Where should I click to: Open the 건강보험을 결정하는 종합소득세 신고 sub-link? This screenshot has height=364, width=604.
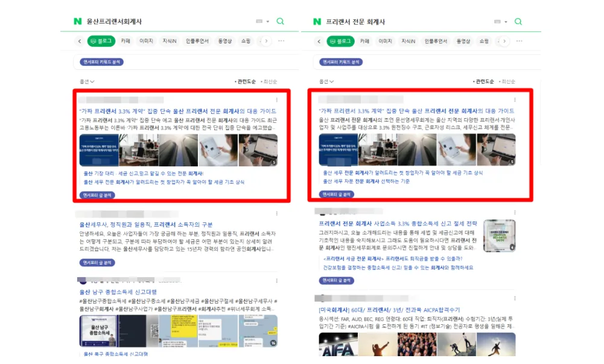pyautogui.click(x=398, y=268)
